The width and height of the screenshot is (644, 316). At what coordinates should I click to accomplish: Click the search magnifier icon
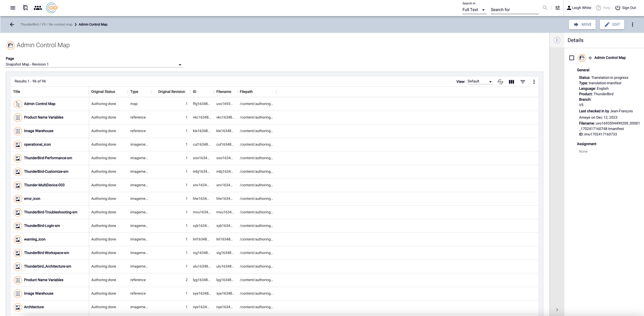[x=545, y=8]
